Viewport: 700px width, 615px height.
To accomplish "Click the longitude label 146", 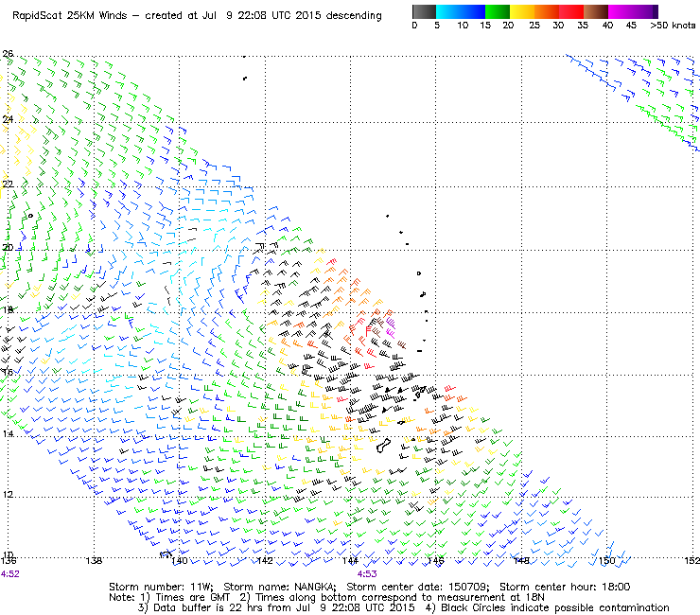I will (436, 561).
